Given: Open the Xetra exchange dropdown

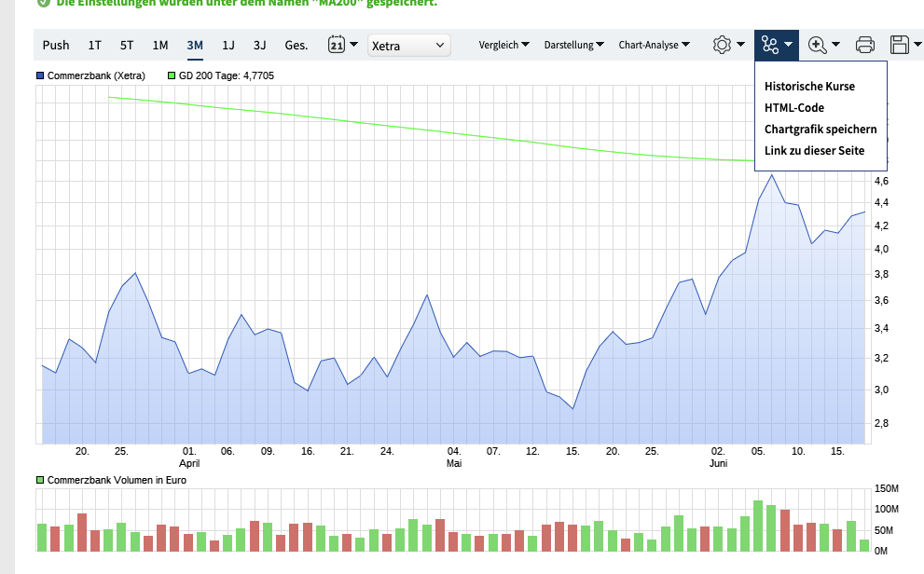Looking at the screenshot, I should 409,46.
